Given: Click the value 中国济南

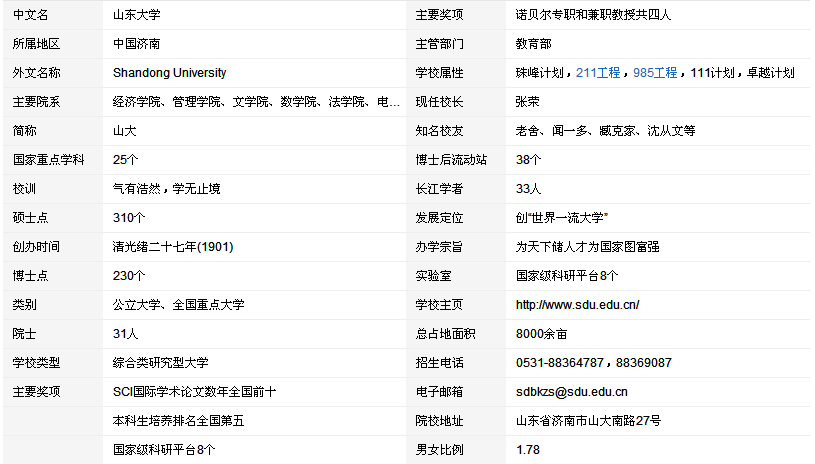Looking at the screenshot, I should 137,44.
